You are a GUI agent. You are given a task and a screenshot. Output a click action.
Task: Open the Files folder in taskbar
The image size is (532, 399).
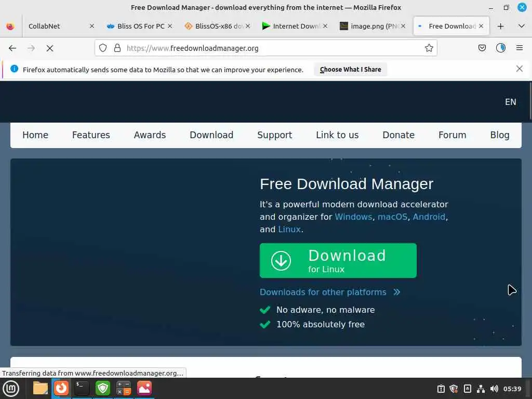click(41, 388)
